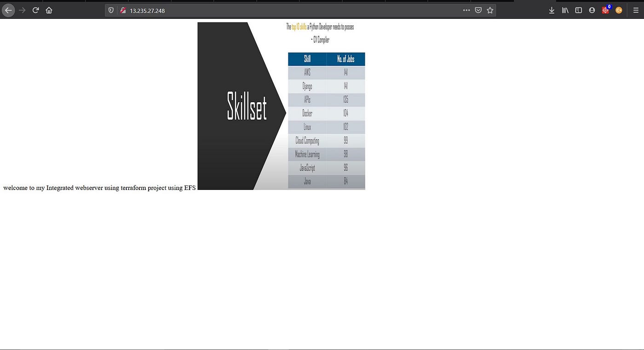Image resolution: width=644 pixels, height=350 pixels.
Task: Open the Firefox home page
Action: click(x=49, y=10)
